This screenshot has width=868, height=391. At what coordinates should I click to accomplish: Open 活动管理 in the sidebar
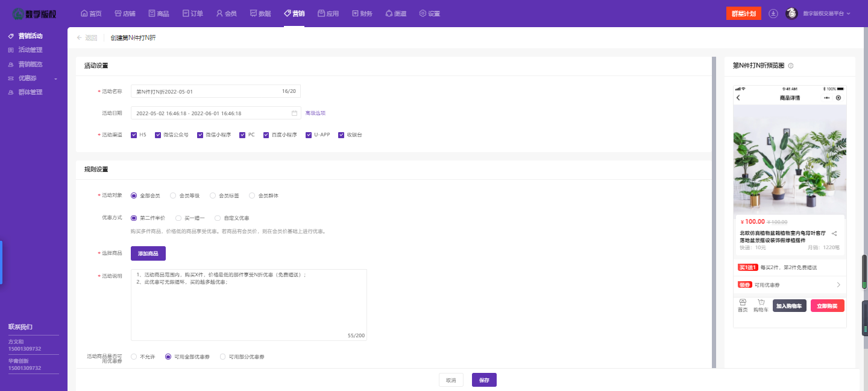coord(30,50)
